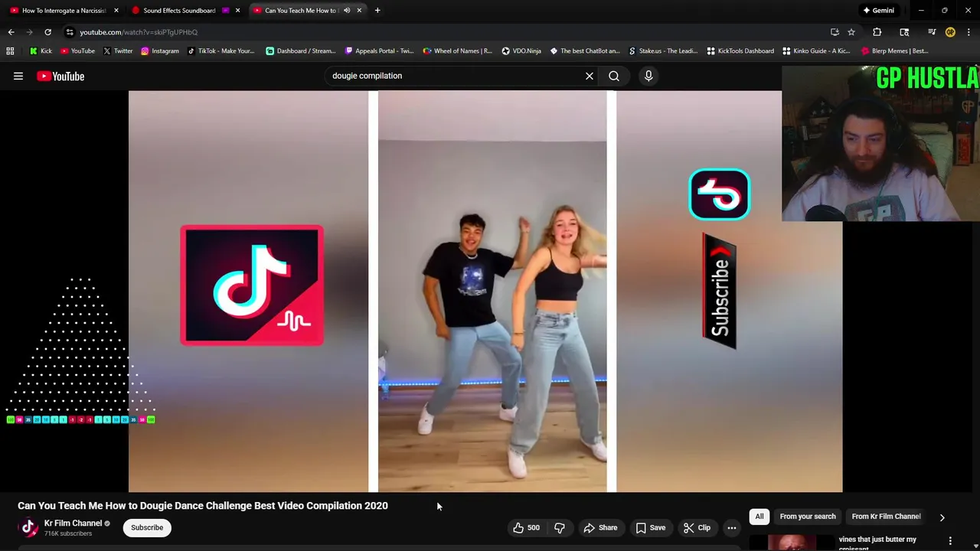Screen dimensions: 980x551
Task: Open KickTools Dashboard bookmark
Action: pyautogui.click(x=740, y=51)
